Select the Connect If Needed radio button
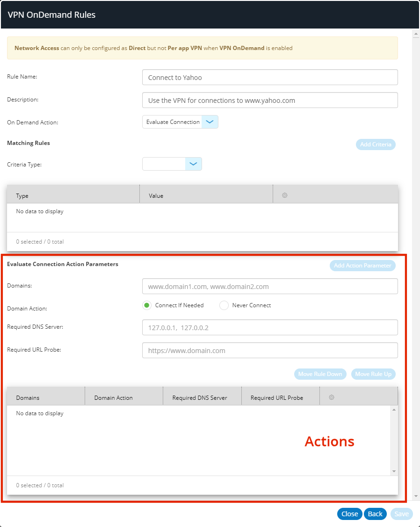The height and width of the screenshot is (527, 420). point(147,305)
